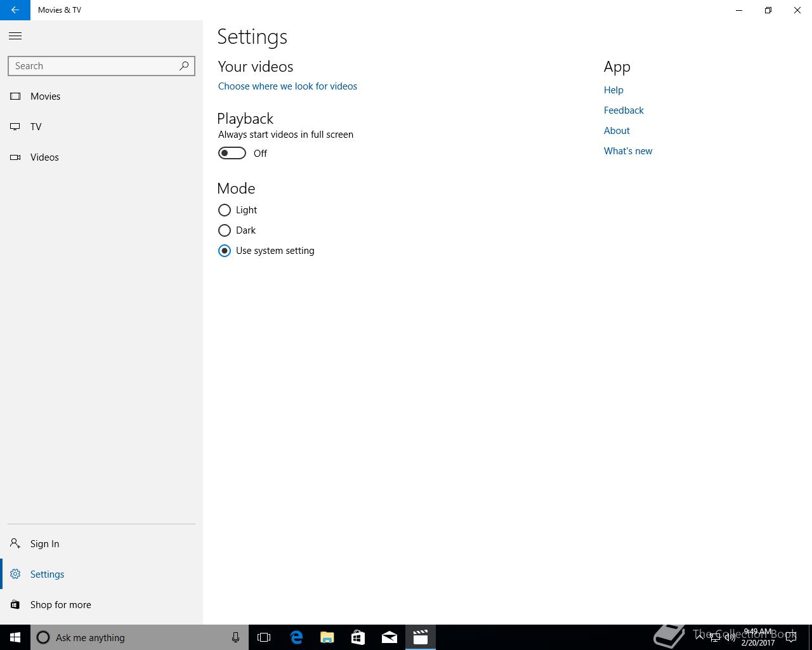
Task: Click the search magnifier icon
Action: pos(184,66)
